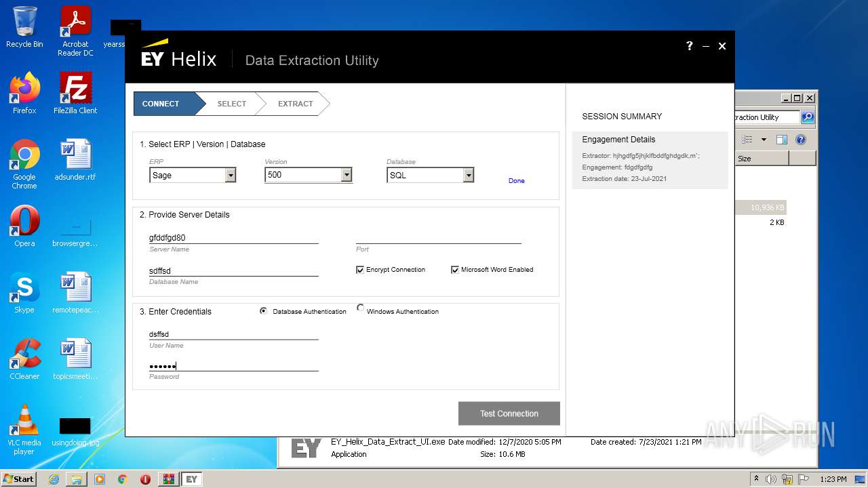Click the taskbar clock showing 1:23 PM
The image size is (868, 488).
point(833,479)
